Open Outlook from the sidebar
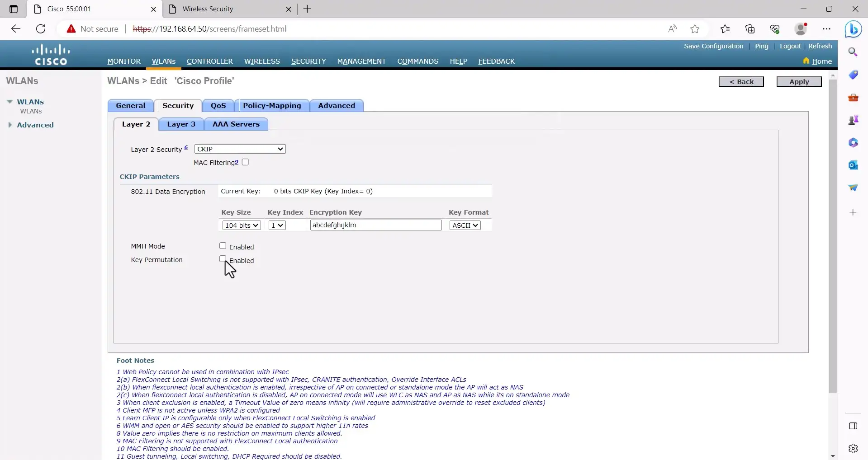 854,165
